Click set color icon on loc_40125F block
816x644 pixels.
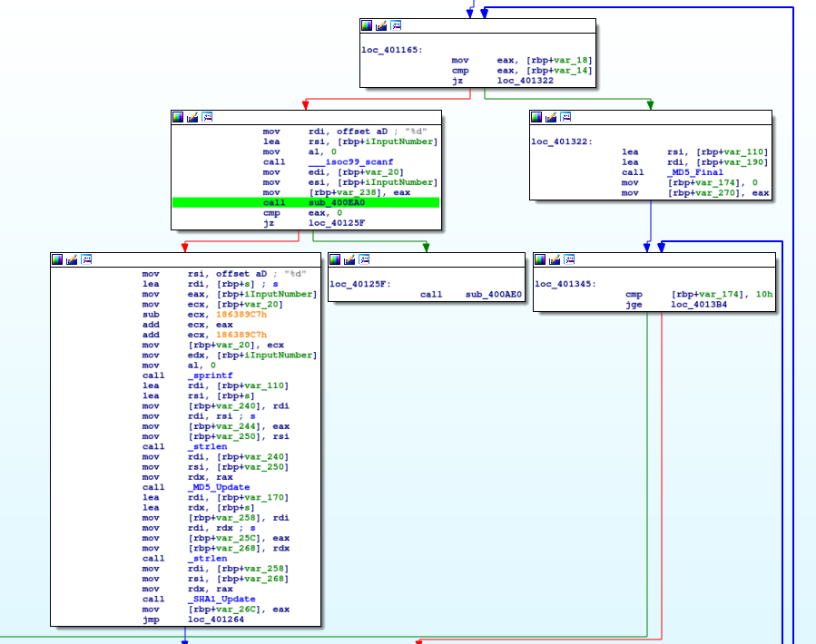pyautogui.click(x=335, y=259)
